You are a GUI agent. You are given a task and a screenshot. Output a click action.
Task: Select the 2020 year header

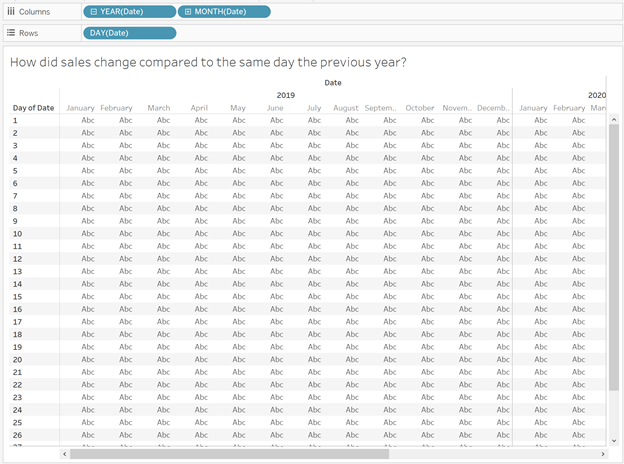coord(597,96)
